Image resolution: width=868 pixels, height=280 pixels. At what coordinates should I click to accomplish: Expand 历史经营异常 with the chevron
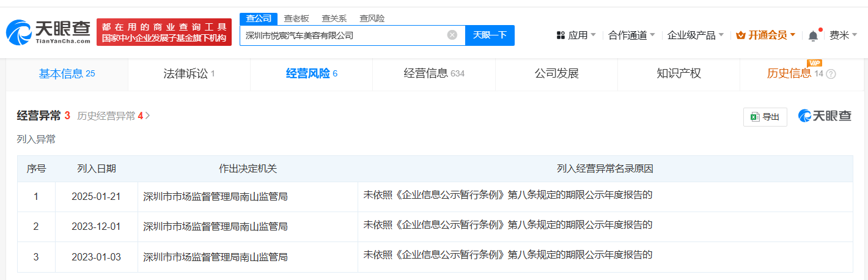(147, 116)
